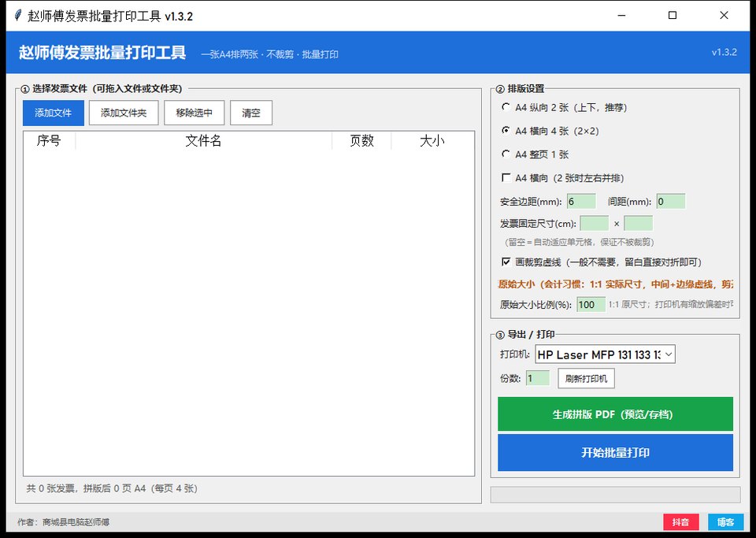
Task: Click the progress bar below print section
Action: coord(615,495)
